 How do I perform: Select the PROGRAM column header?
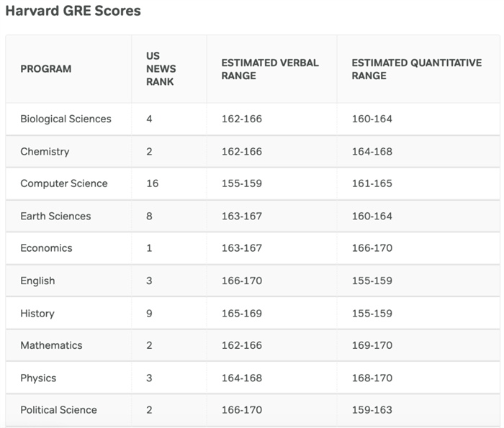click(x=46, y=69)
